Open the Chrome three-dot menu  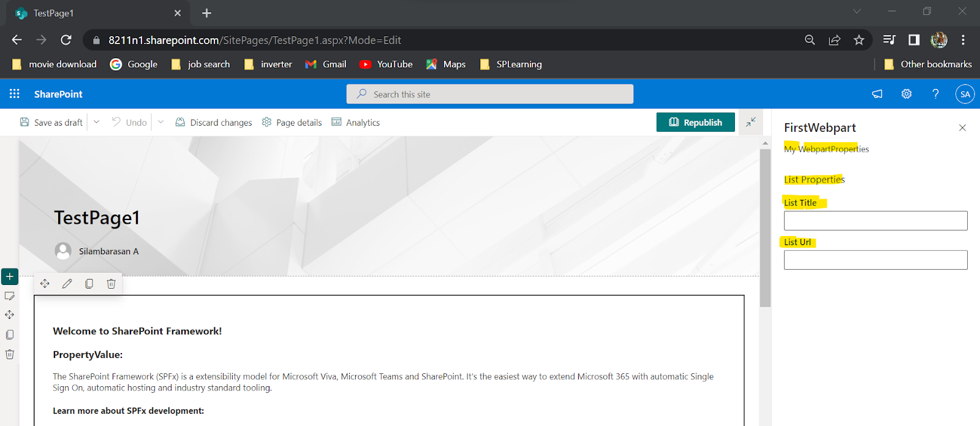click(x=963, y=40)
